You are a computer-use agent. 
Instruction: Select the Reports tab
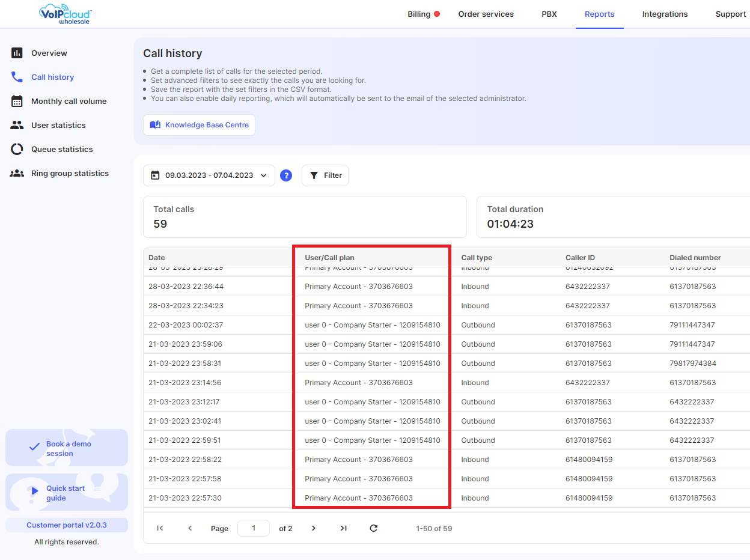point(600,14)
